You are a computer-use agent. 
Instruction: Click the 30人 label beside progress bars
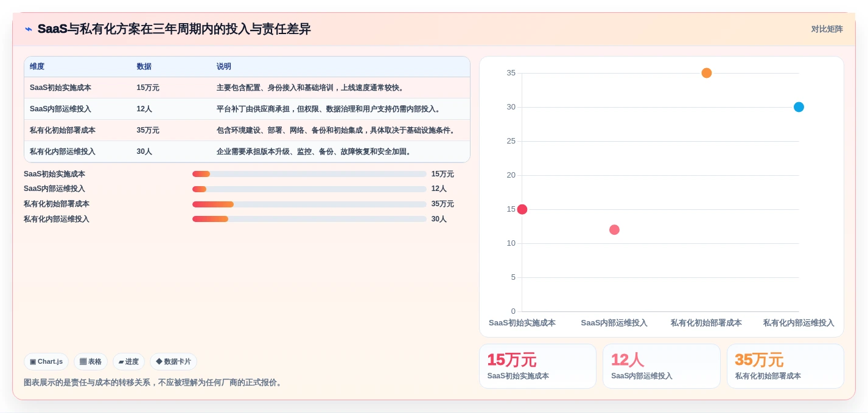click(x=439, y=219)
